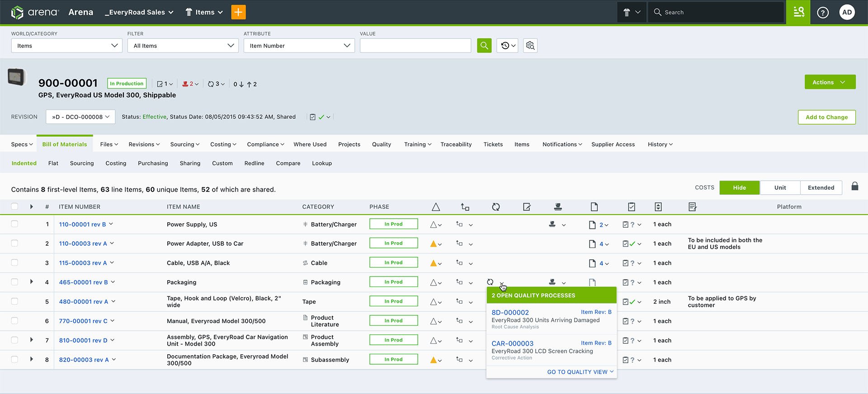Check the box for row 770-00001
This screenshot has width=868, height=394.
[14, 321]
